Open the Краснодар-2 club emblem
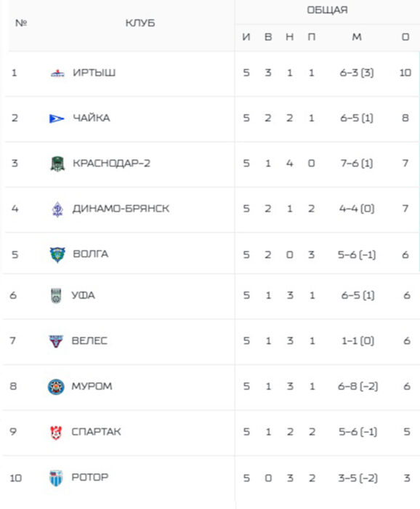Viewport: 420px width, 509px height. 57,164
